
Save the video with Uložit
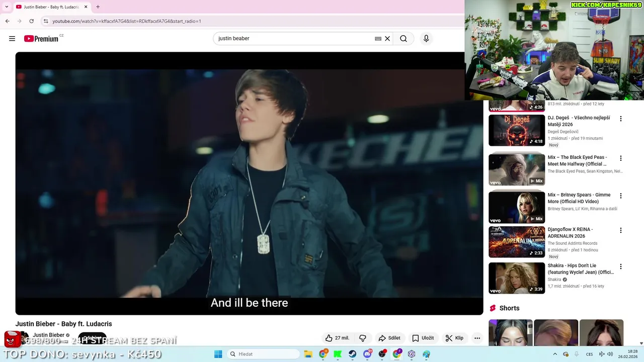tap(423, 338)
